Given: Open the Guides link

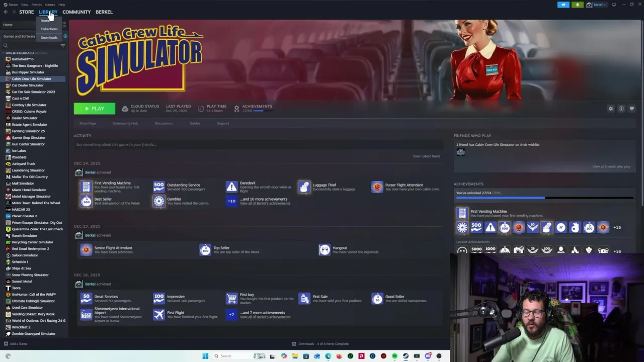Looking at the screenshot, I should coord(195,123).
